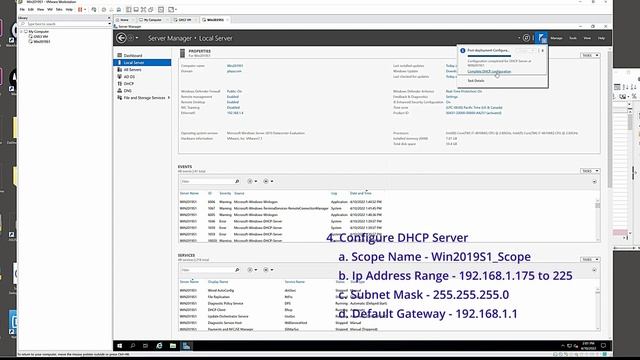Open All Servers in the sidebar
The height and width of the screenshot is (360, 640).
coord(132,70)
